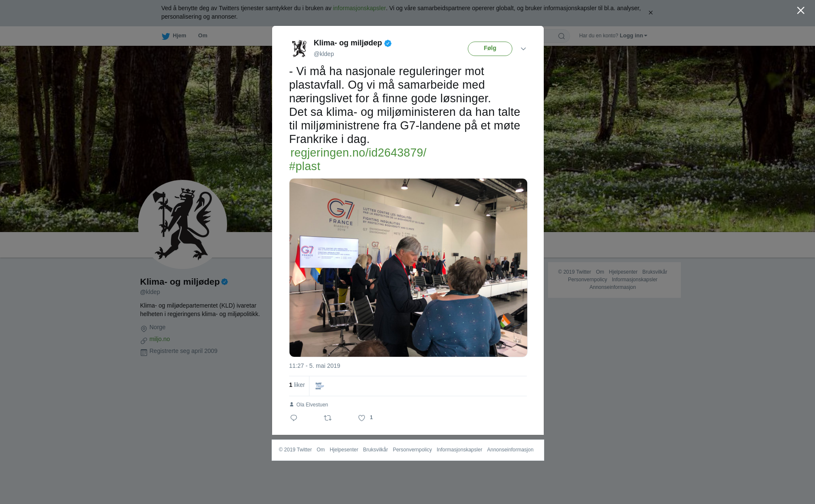Expand the tweet options chevron
Screen dimensions: 815x504
point(523,49)
